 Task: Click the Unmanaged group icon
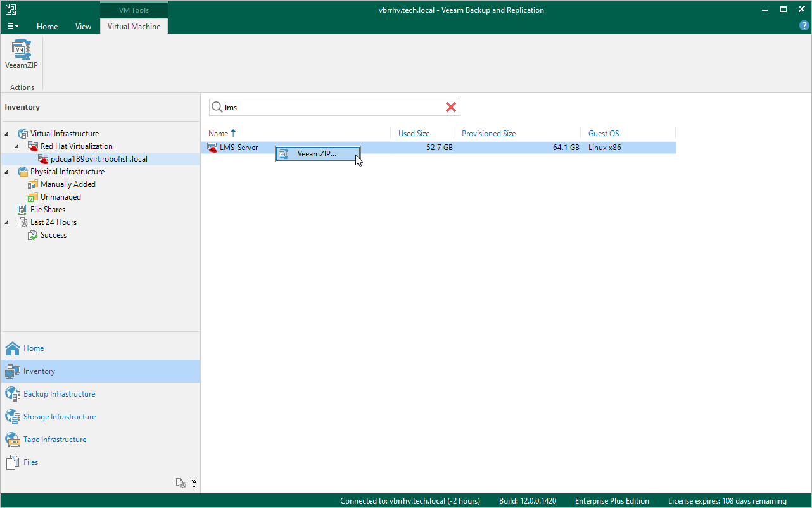(x=33, y=197)
